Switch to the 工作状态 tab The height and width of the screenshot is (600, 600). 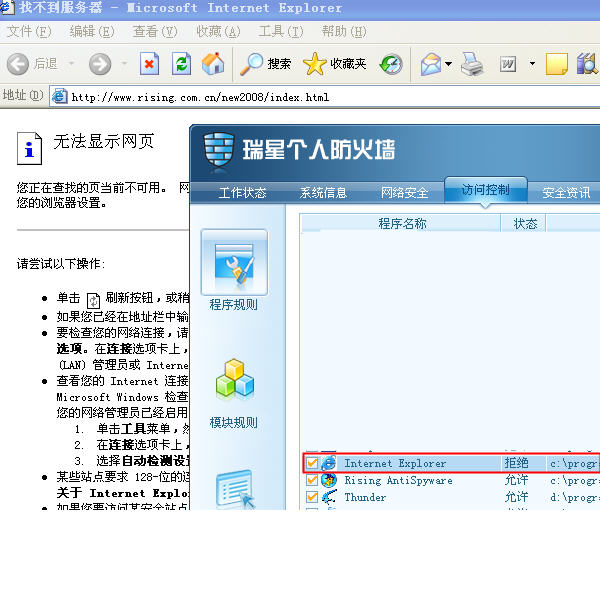pos(242,192)
